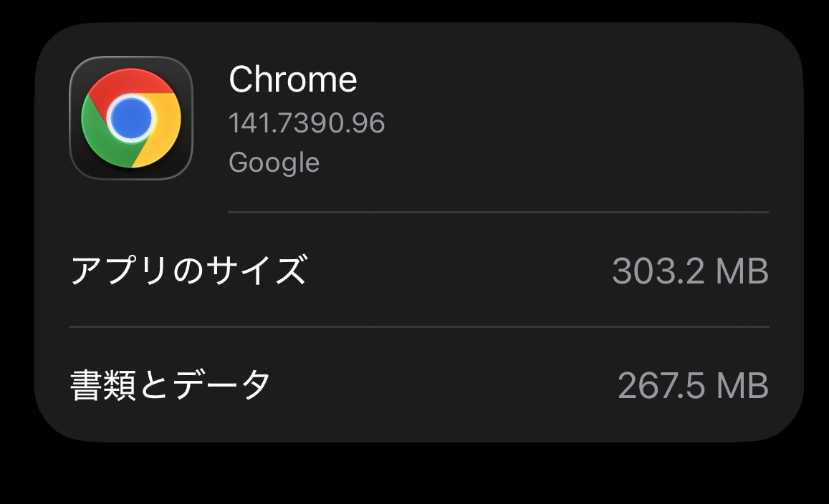Click the 書類とデータ label
This screenshot has width=829, height=504.
tap(171, 385)
